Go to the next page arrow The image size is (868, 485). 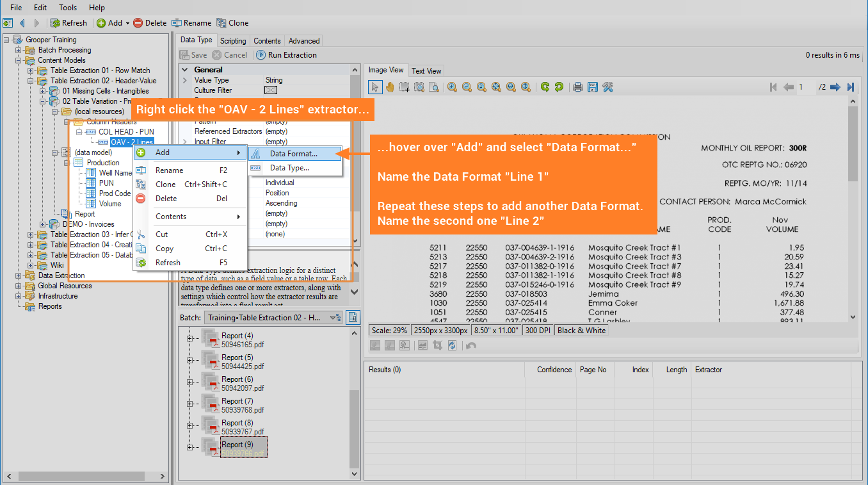[x=835, y=87]
